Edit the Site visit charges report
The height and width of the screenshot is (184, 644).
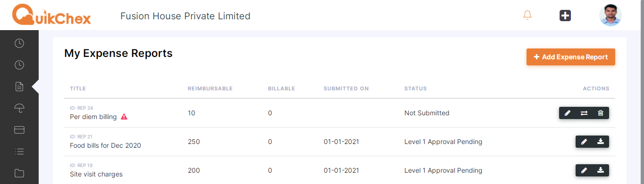click(584, 170)
